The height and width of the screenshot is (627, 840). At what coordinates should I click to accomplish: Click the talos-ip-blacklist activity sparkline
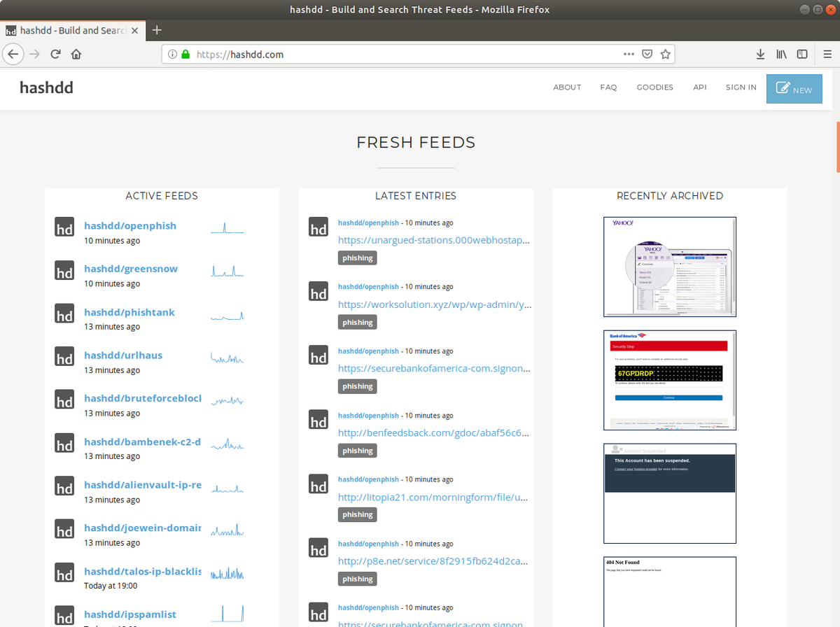(x=227, y=573)
